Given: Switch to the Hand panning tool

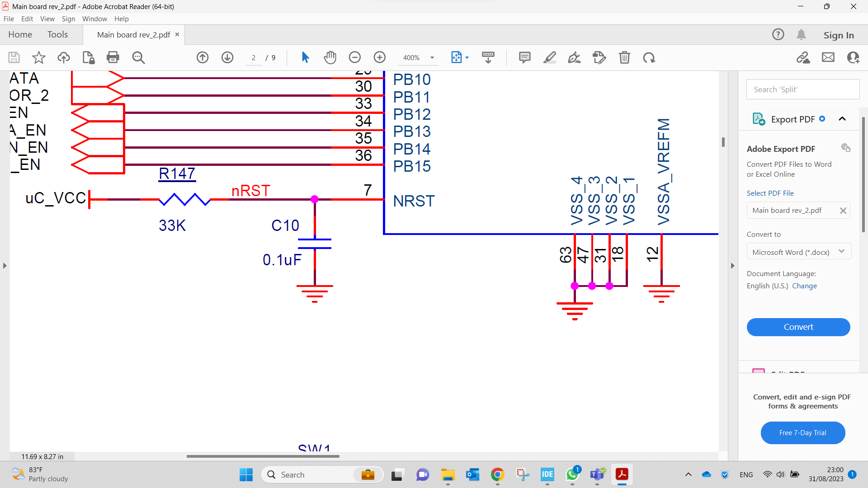Looking at the screenshot, I should coord(330,57).
